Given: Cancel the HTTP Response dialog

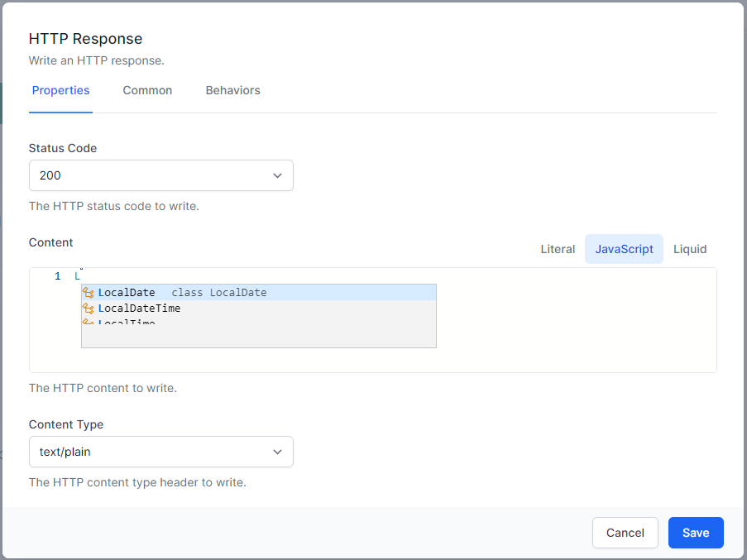Looking at the screenshot, I should [x=625, y=533].
